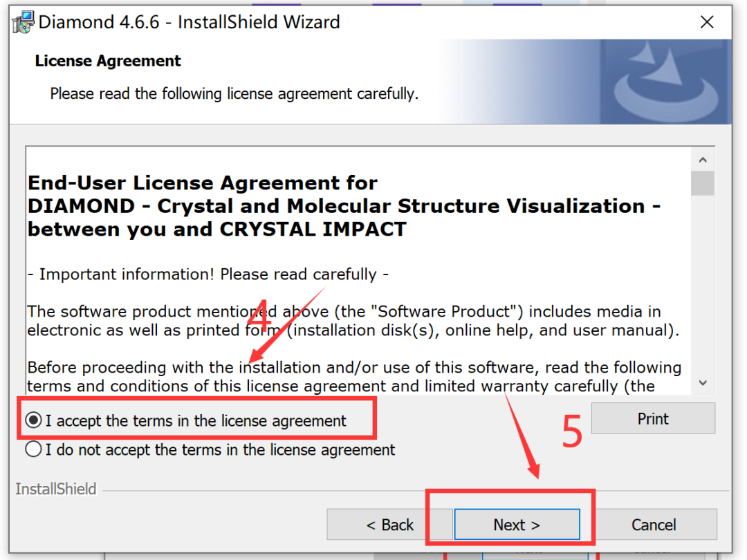747x560 pixels.
Task: Cancel the Diamond installation
Action: 653,525
